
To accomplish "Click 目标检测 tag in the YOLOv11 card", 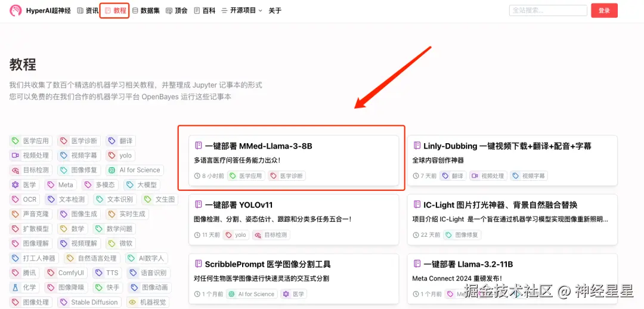I will 271,235.
